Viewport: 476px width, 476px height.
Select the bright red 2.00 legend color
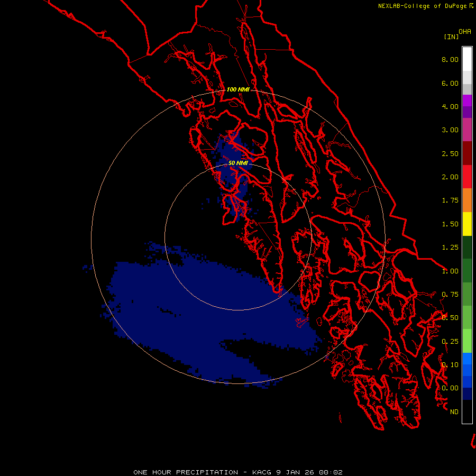[467, 177]
